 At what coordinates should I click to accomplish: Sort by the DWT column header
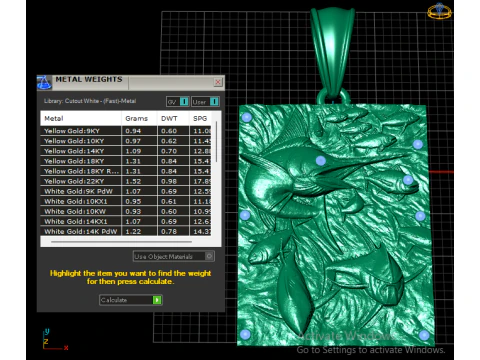coord(173,118)
